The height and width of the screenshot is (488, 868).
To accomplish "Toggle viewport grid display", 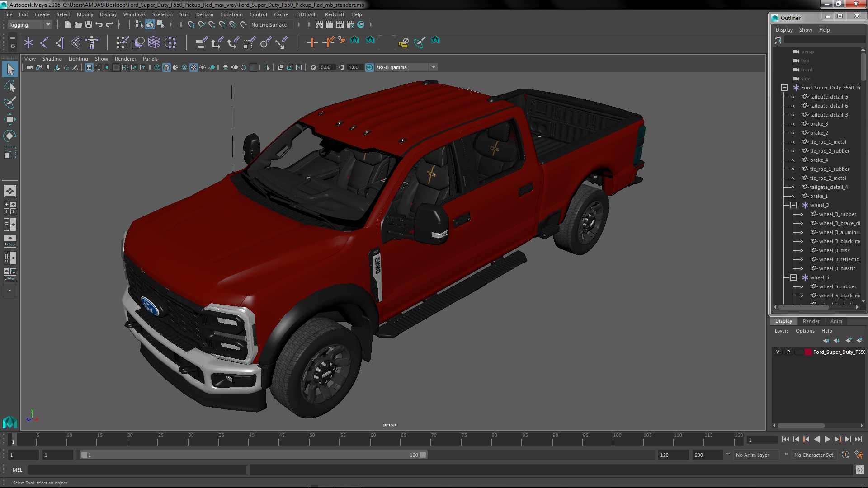I will [x=89, y=67].
